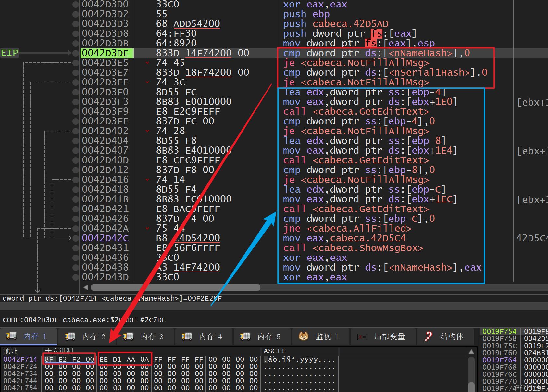Viewport: 548px width, 392px height.
Task: Click the dump pane scroll-up arrow
Action: point(471,352)
